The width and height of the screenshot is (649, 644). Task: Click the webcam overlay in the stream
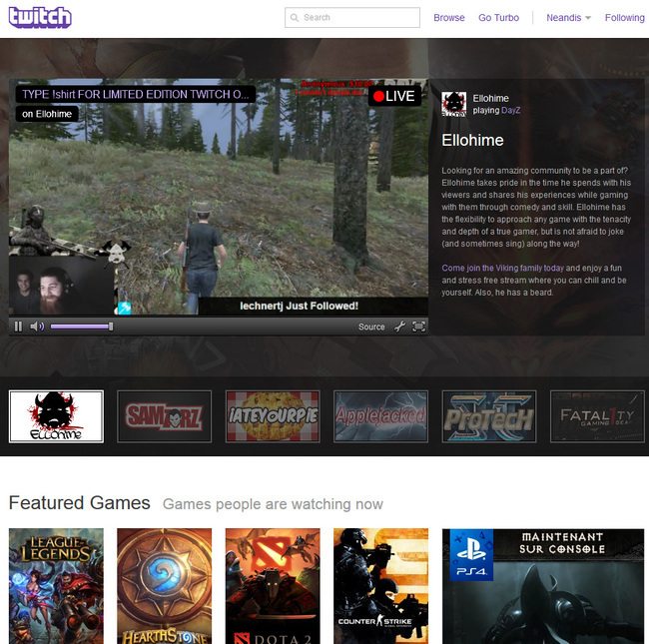[61, 286]
